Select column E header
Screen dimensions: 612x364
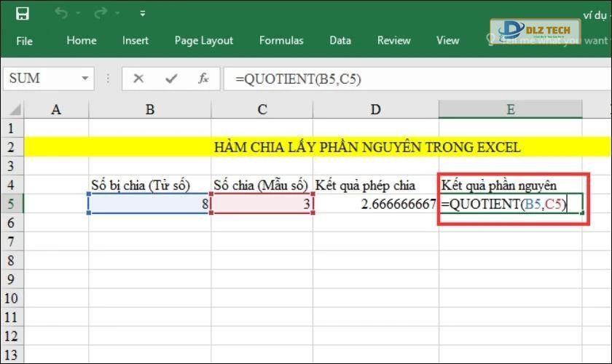pos(511,110)
